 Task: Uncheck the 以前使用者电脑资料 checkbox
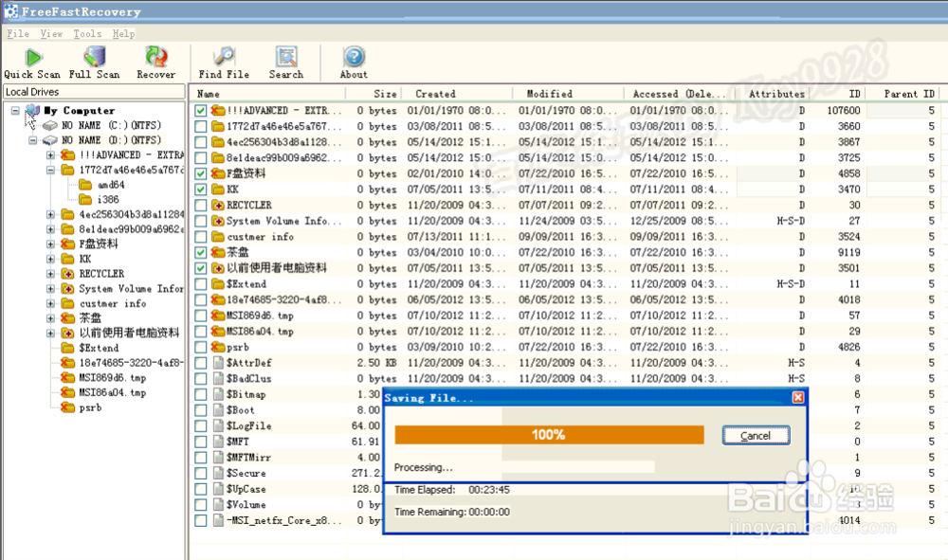pyautogui.click(x=201, y=267)
